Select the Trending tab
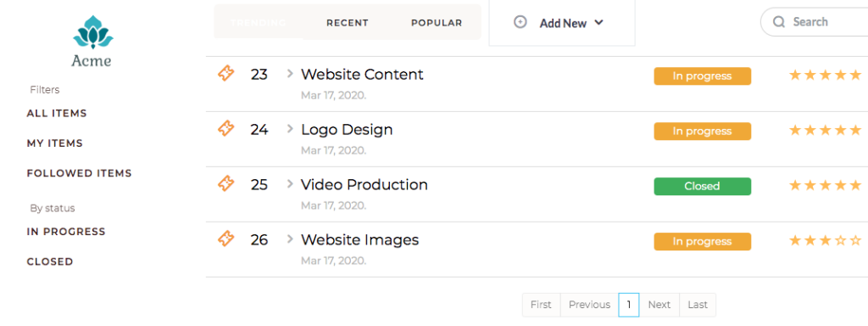This screenshot has height=326, width=868. point(258,23)
